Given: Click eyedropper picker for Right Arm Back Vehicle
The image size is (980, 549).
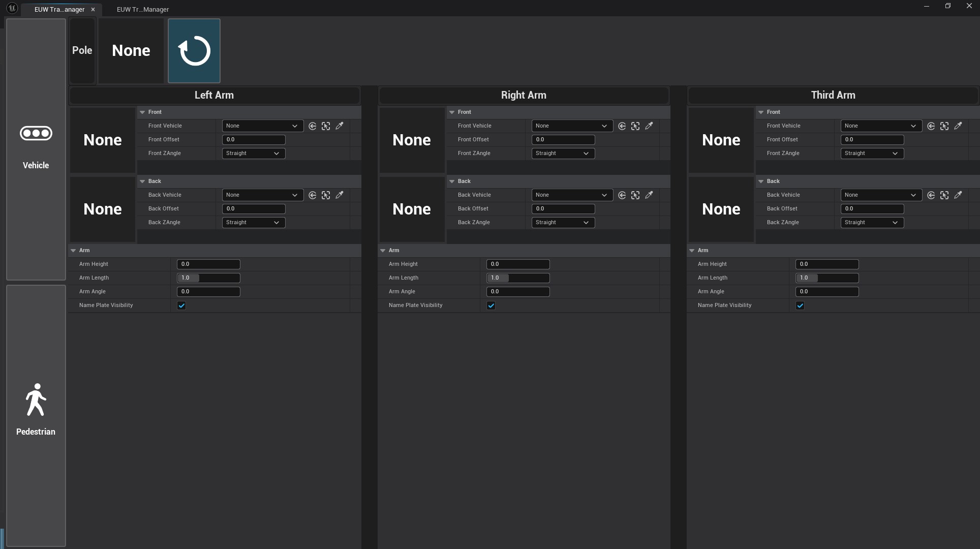Looking at the screenshot, I should pos(649,195).
